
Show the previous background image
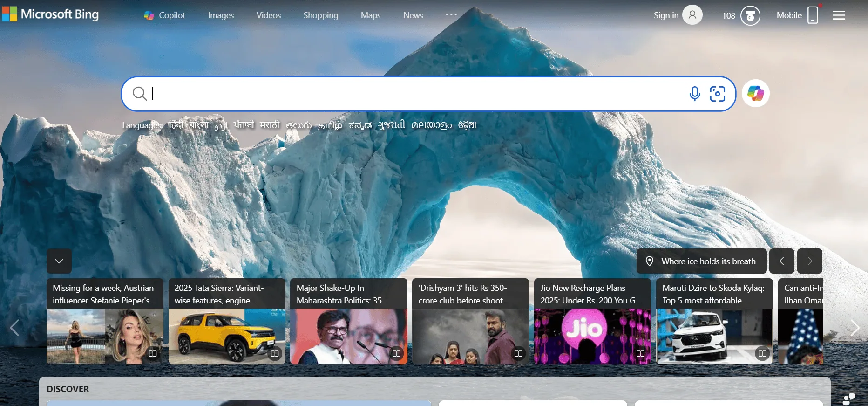[x=781, y=261]
